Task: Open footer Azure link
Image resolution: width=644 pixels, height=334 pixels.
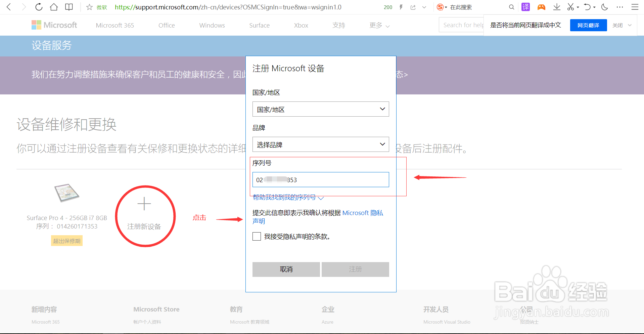Action: [327, 322]
